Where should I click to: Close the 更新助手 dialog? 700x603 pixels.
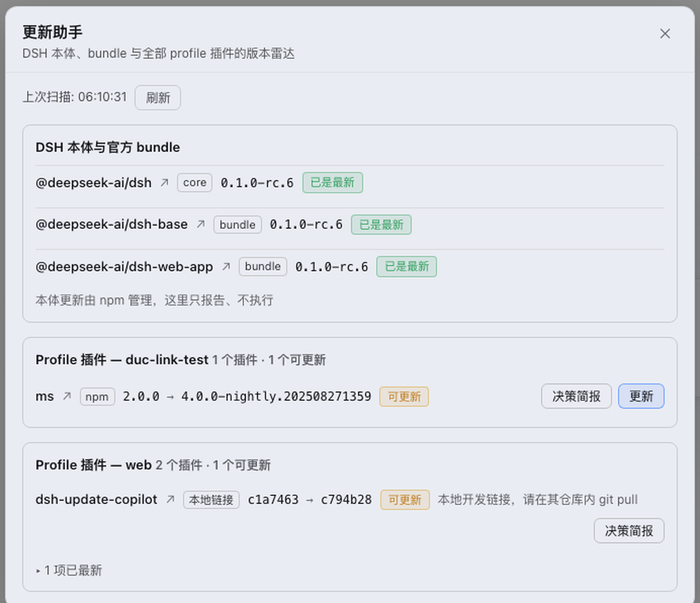click(665, 34)
